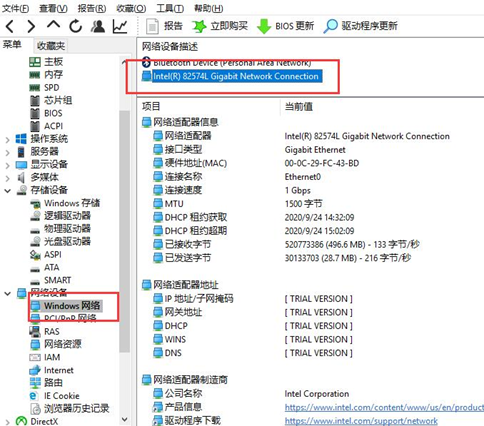Open the graph chart icon in toolbar
Viewport: 484px width, 426px height.
120,26
